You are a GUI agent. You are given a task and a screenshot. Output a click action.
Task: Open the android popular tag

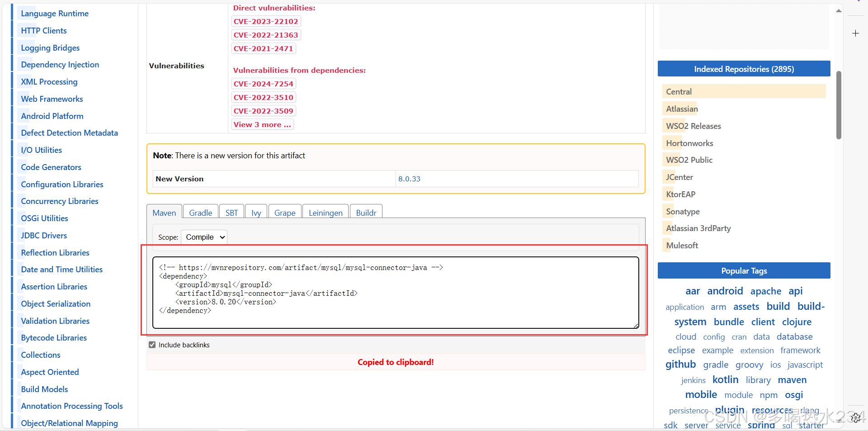[x=725, y=291]
